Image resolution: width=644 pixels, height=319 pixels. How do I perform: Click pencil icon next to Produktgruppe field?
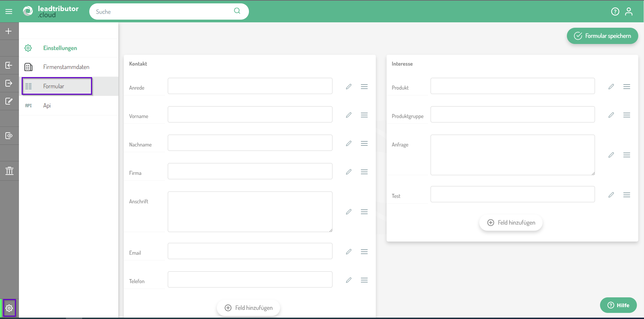pyautogui.click(x=611, y=115)
